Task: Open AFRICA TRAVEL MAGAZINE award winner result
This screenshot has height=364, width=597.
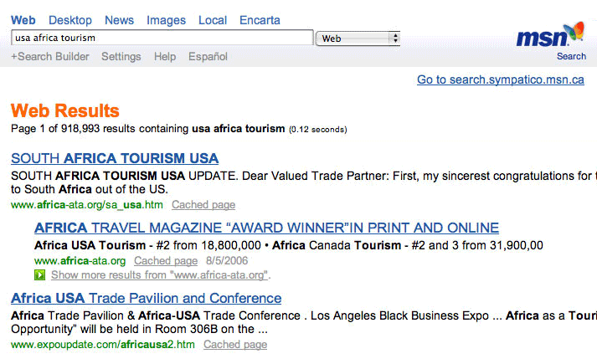Action: [266, 228]
